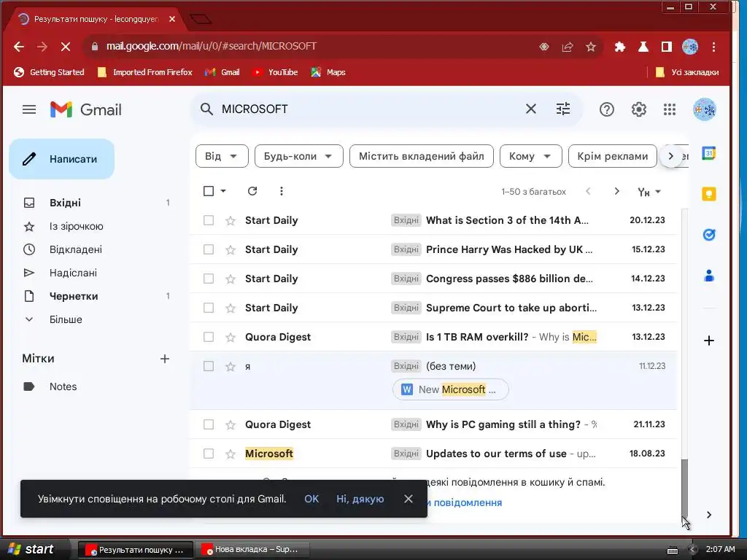Open the browser side panel icon
The height and width of the screenshot is (560, 747).
point(667,47)
